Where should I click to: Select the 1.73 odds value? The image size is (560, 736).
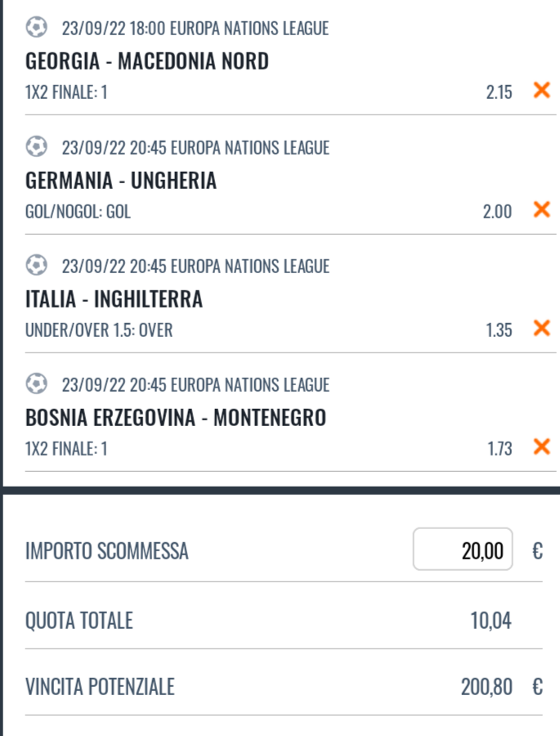pyautogui.click(x=500, y=449)
